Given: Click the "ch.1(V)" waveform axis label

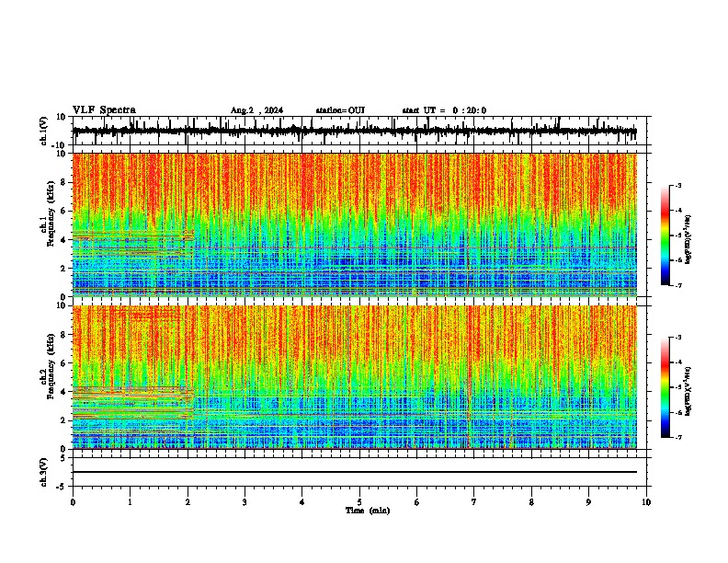Looking at the screenshot, I should click(x=44, y=131).
